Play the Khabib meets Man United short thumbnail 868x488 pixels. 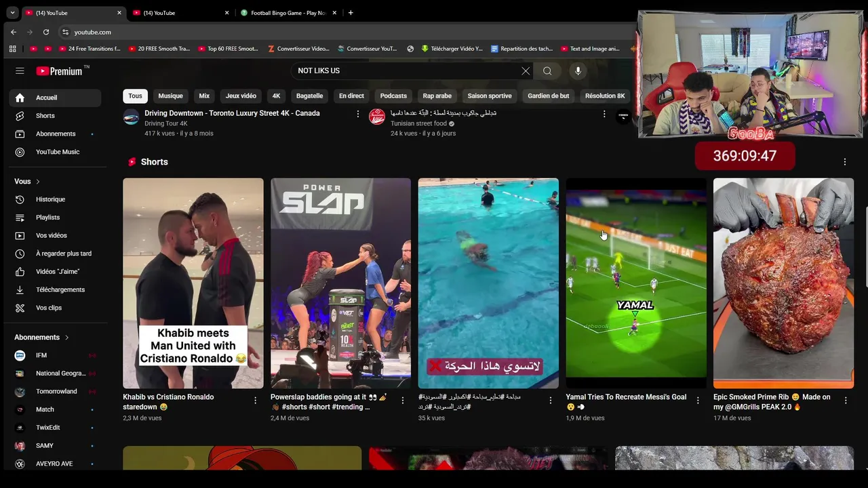click(193, 283)
